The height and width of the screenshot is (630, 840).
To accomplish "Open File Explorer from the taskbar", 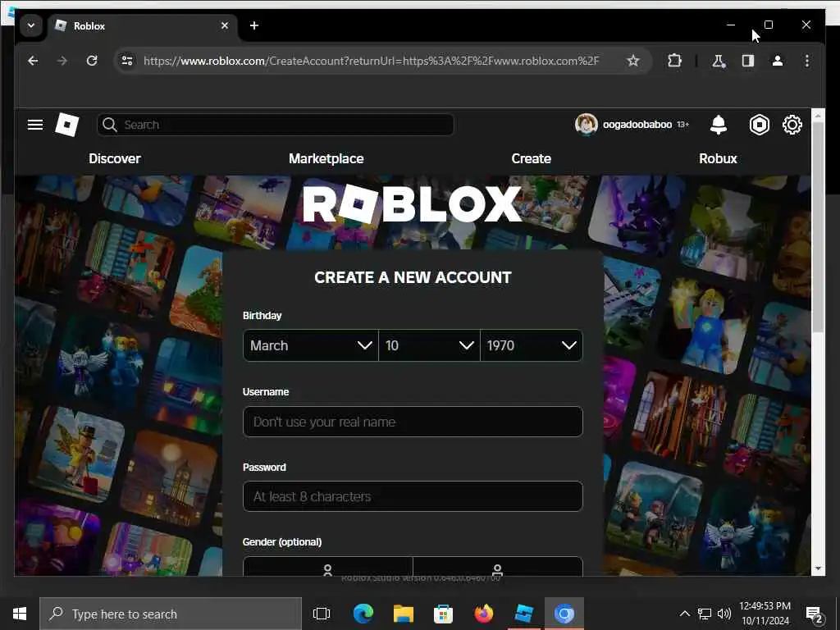I will click(403, 614).
